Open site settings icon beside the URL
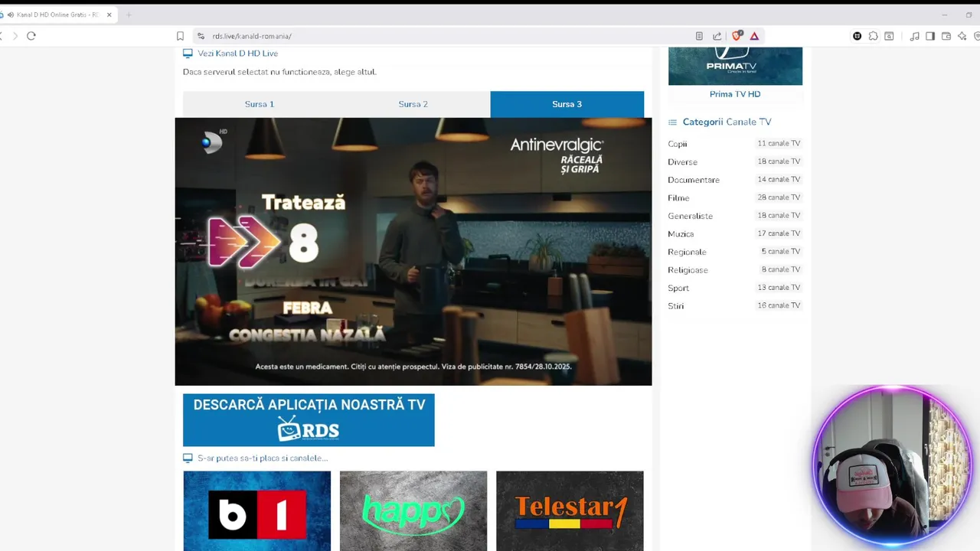Image resolution: width=980 pixels, height=551 pixels. tap(201, 36)
